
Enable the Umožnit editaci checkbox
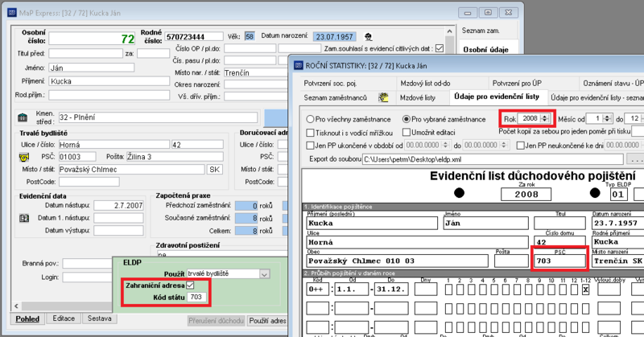tap(407, 132)
